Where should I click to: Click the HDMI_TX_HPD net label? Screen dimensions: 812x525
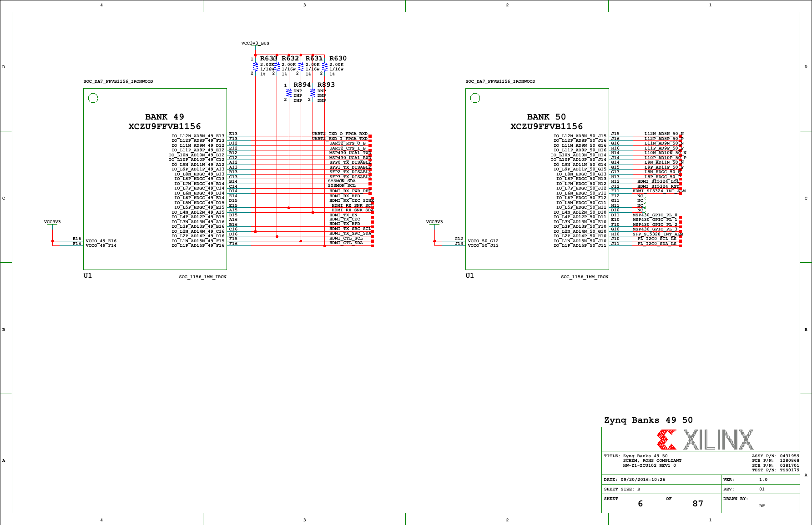(x=345, y=224)
